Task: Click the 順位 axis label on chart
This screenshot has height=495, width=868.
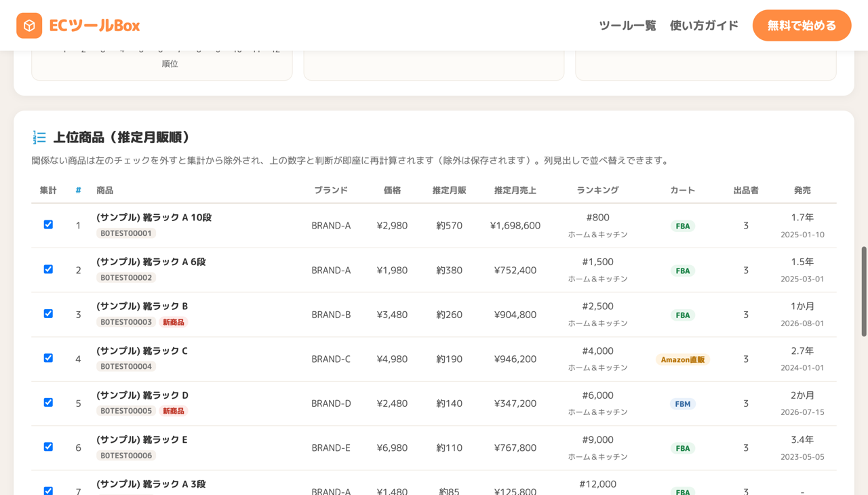Action: pyautogui.click(x=170, y=64)
